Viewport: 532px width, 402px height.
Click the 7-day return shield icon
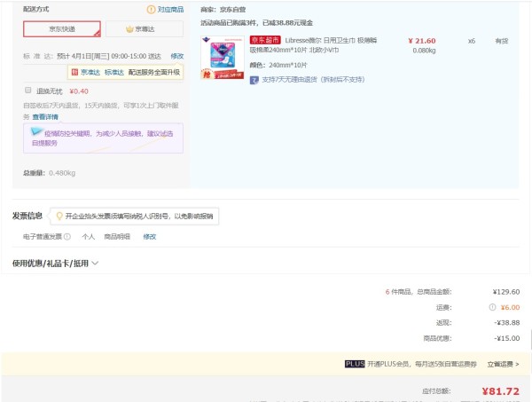click(x=254, y=80)
